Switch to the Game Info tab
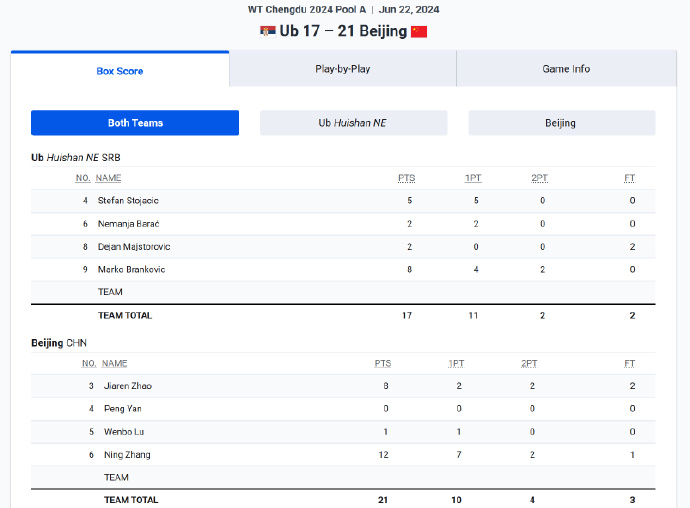 point(566,69)
